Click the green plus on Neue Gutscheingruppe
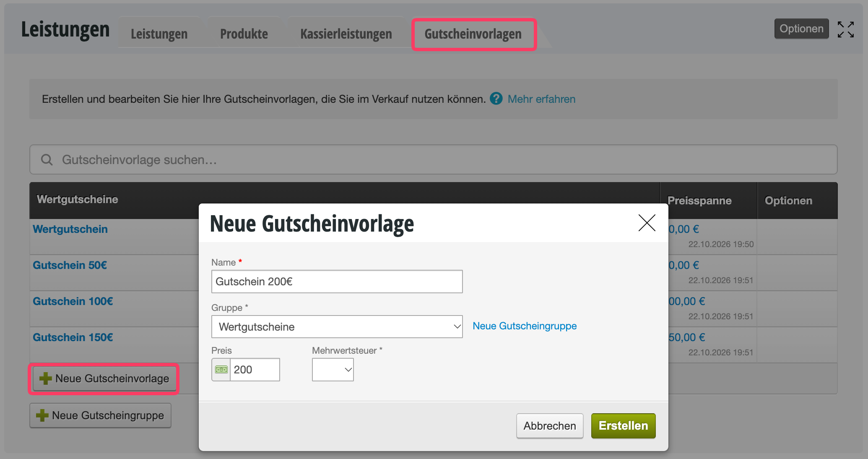This screenshot has height=459, width=868. (x=42, y=415)
